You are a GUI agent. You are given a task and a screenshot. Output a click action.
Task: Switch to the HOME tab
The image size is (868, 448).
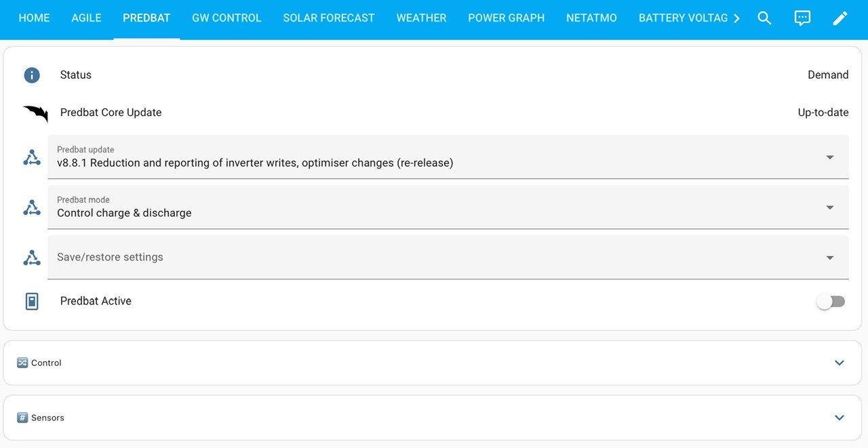(34, 18)
